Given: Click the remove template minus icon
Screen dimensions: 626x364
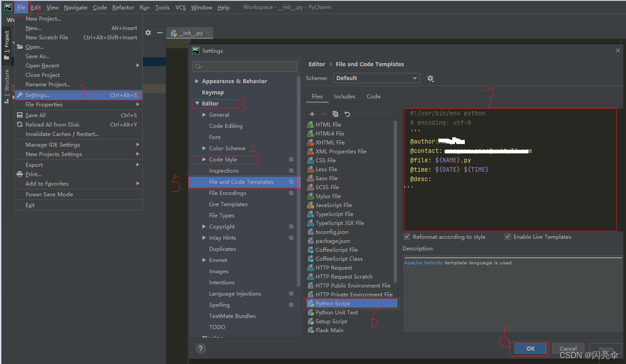Looking at the screenshot, I should [x=324, y=114].
